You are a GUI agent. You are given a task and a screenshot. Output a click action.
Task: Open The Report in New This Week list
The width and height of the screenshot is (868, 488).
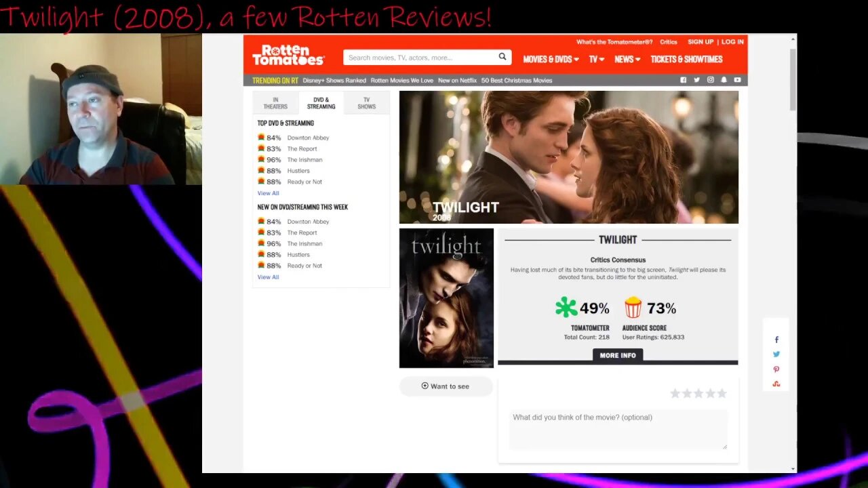tap(302, 232)
